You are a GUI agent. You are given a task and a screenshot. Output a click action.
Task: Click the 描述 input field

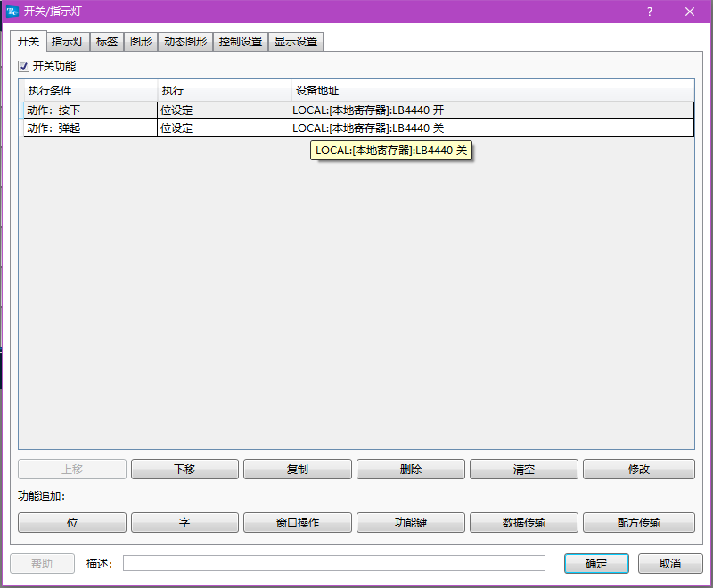pos(334,563)
